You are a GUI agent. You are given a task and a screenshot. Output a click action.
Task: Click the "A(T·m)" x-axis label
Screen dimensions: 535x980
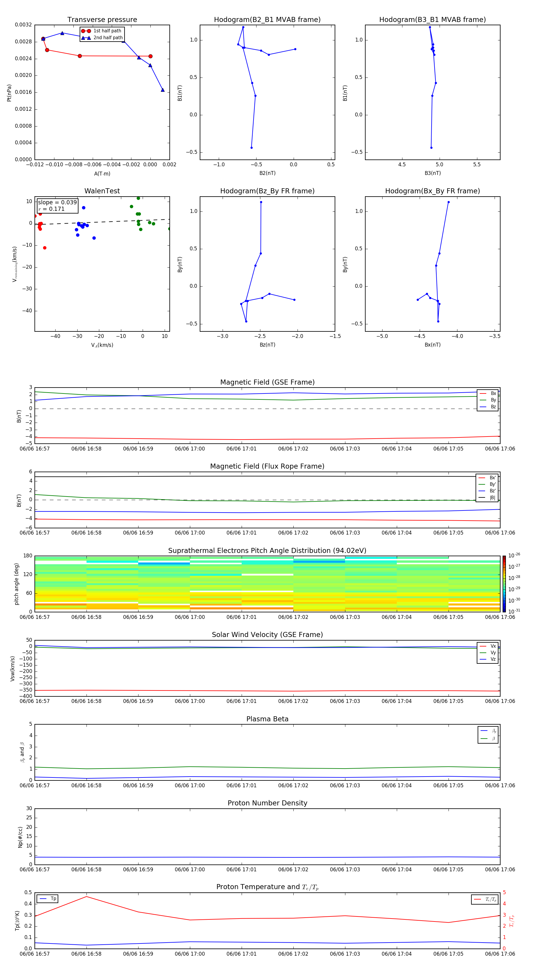(x=102, y=173)
